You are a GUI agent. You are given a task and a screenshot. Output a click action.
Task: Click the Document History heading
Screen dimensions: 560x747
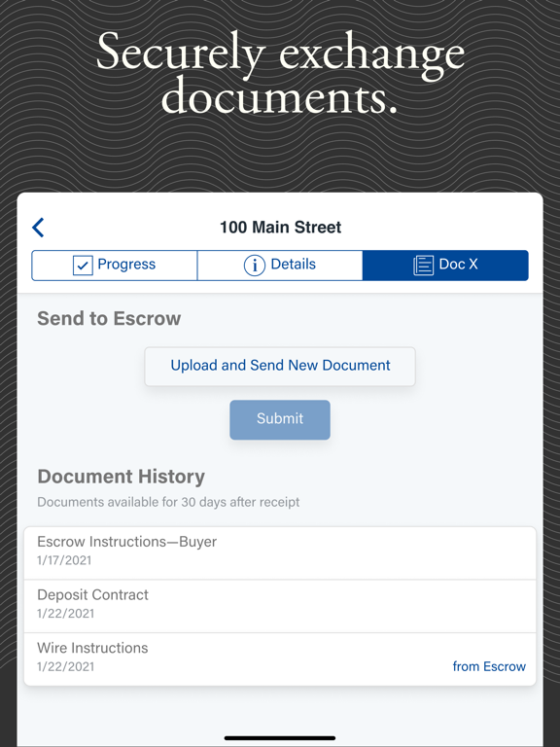121,477
